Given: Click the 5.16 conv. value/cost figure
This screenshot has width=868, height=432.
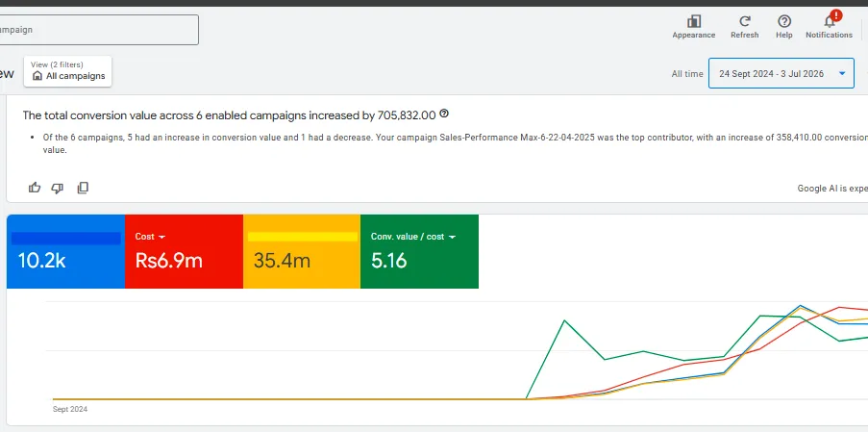Looking at the screenshot, I should 388,261.
